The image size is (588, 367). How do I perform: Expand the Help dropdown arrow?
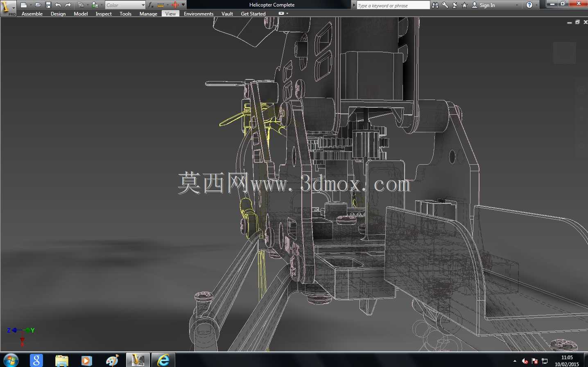[x=536, y=5]
